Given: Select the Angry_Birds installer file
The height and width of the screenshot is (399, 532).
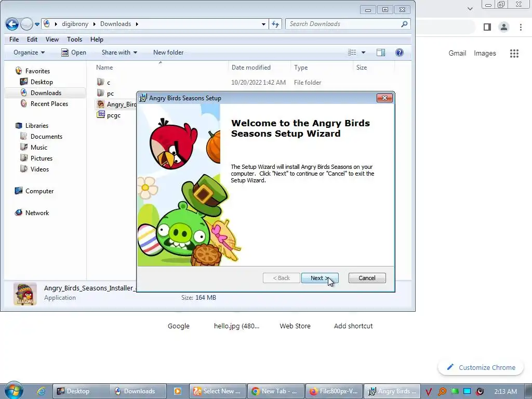Looking at the screenshot, I should pos(116,104).
